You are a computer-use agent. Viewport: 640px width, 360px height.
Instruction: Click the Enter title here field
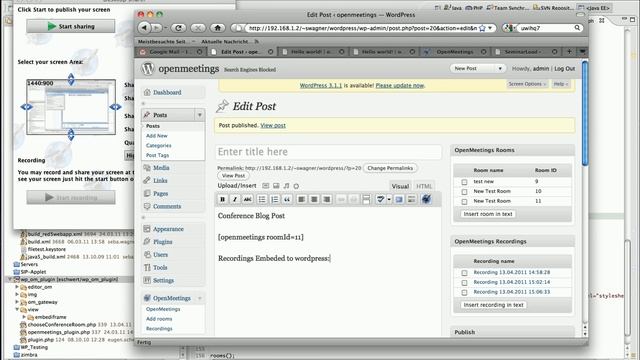click(x=329, y=152)
